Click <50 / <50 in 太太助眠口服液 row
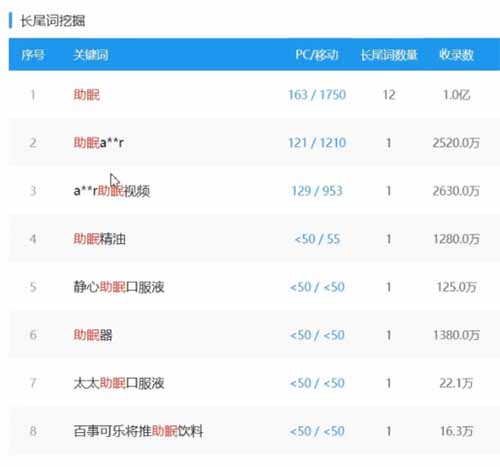Viewport: 500px width, 467px height. click(317, 383)
